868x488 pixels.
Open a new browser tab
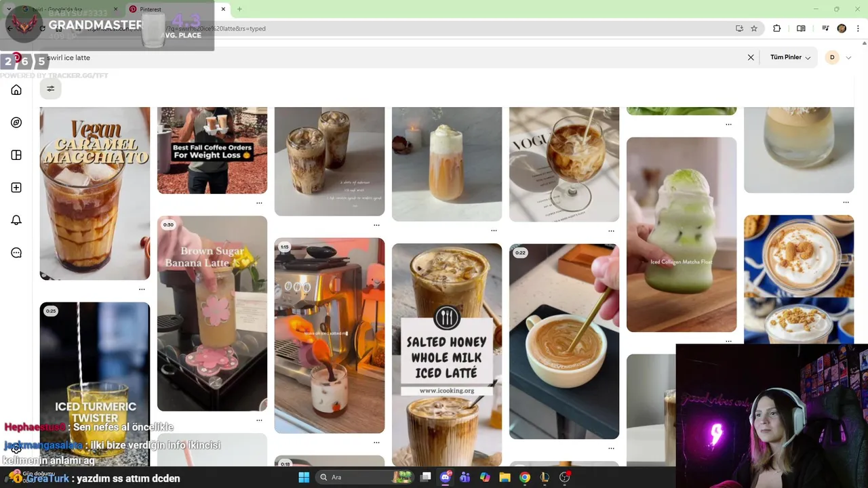coord(239,9)
